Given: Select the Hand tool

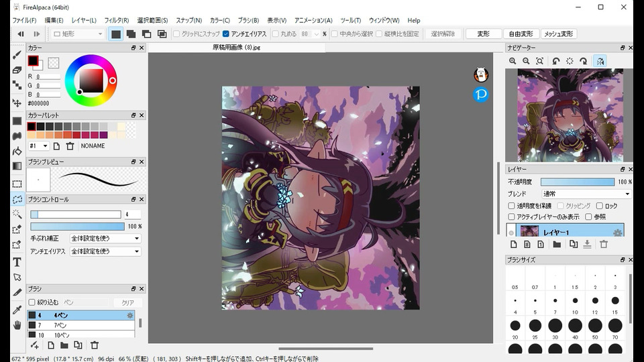Looking at the screenshot, I should coord(17,325).
